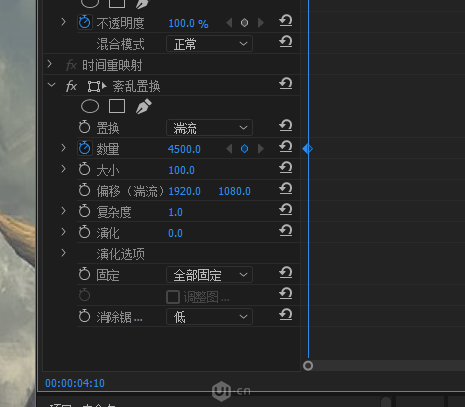Image resolution: width=465 pixels, height=407 pixels.
Task: Open the 混合模式 dropdown showing 正常
Action: [209, 44]
